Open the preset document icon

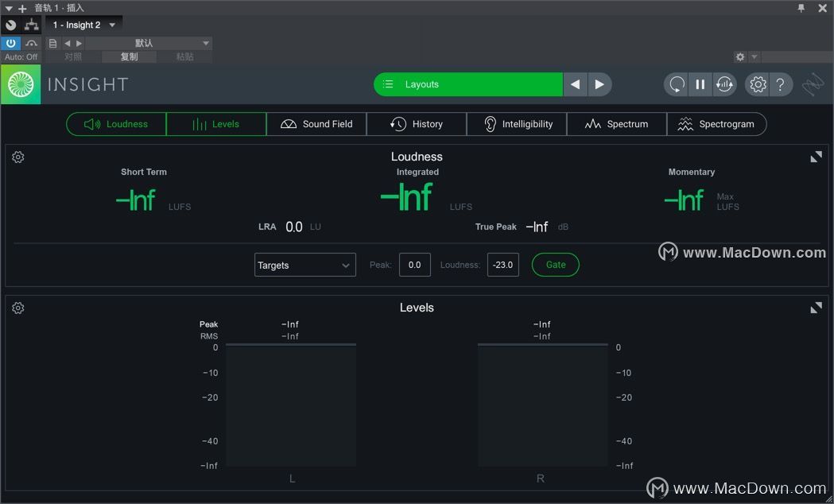click(x=52, y=44)
